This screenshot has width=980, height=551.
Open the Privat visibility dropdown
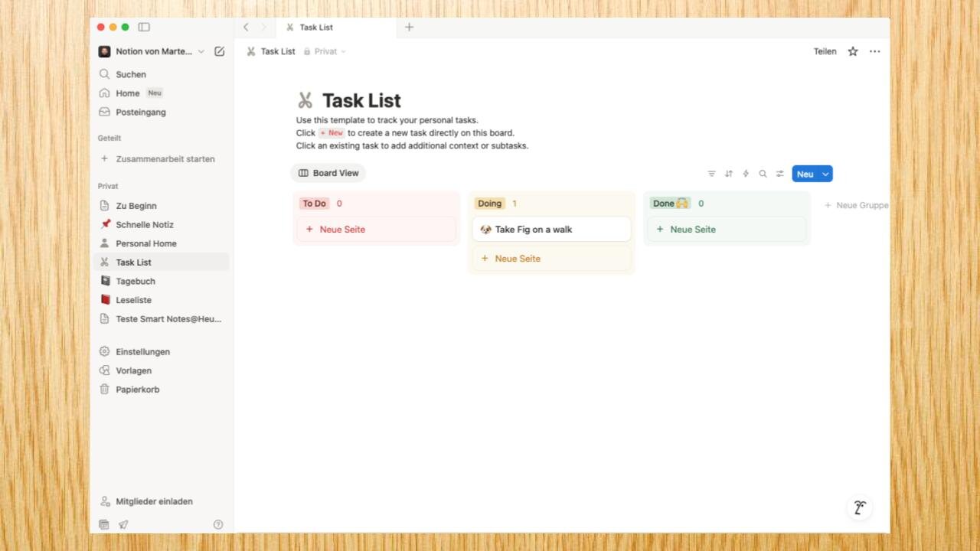pyautogui.click(x=325, y=51)
